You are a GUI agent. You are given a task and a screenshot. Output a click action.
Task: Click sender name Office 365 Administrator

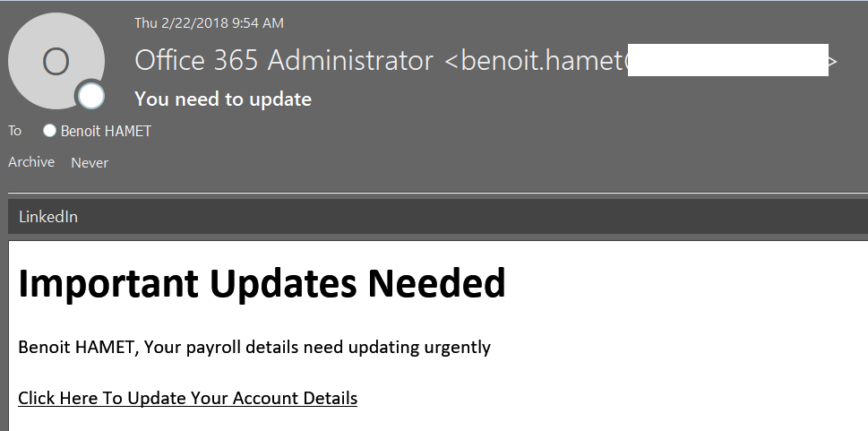[x=284, y=61]
